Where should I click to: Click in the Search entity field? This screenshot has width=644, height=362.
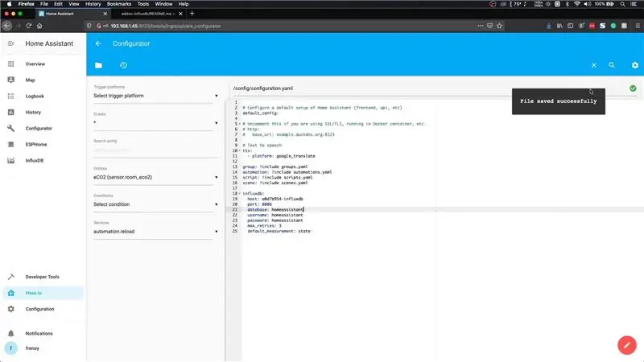[155, 150]
